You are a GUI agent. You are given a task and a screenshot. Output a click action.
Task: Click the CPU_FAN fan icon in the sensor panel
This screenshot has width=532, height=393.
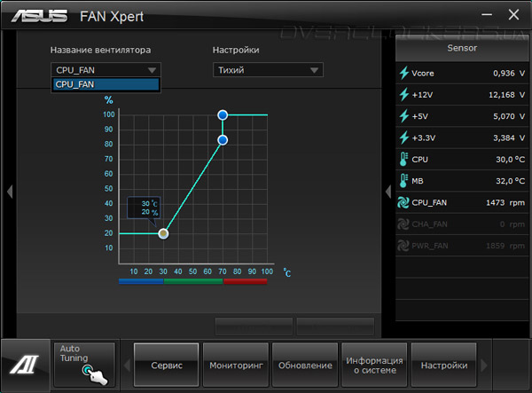[x=403, y=202]
